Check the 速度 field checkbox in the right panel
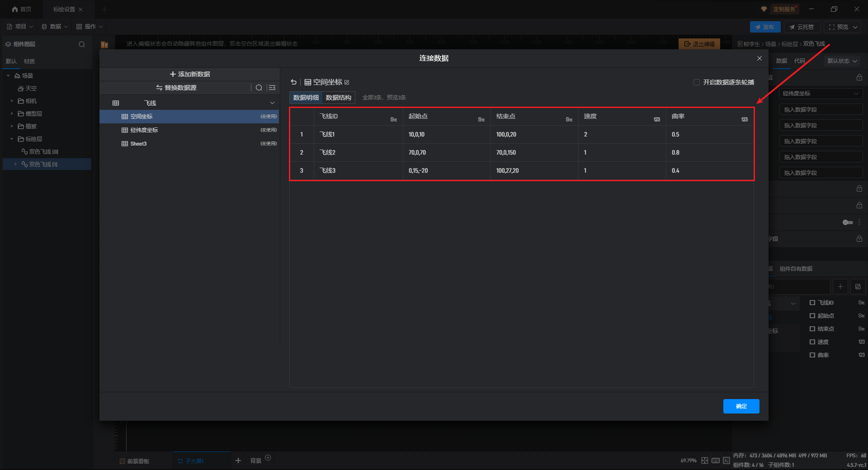 point(812,342)
